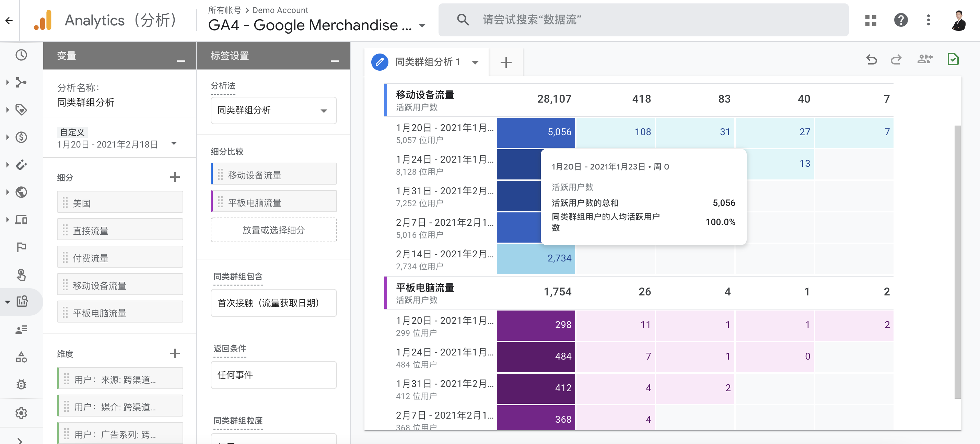Image resolution: width=980 pixels, height=444 pixels.
Task: Open the Google apps grid icon
Action: tap(871, 20)
